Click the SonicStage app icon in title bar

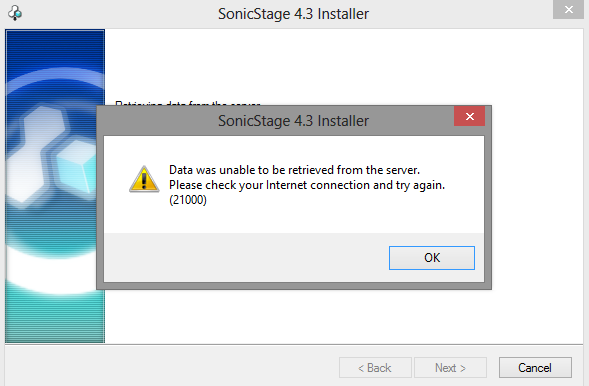(x=15, y=13)
